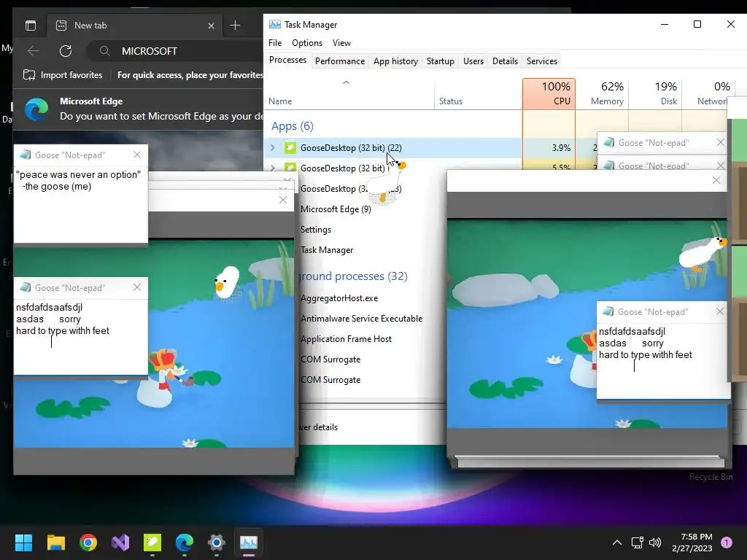Sort by the Status column header

(478, 94)
